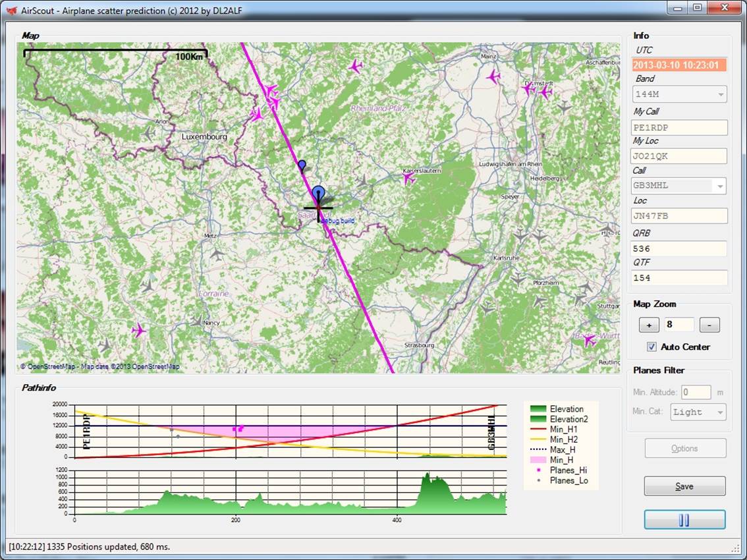The width and height of the screenshot is (747, 560).
Task: Click the black crosshair marker on map
Action: pos(319,208)
